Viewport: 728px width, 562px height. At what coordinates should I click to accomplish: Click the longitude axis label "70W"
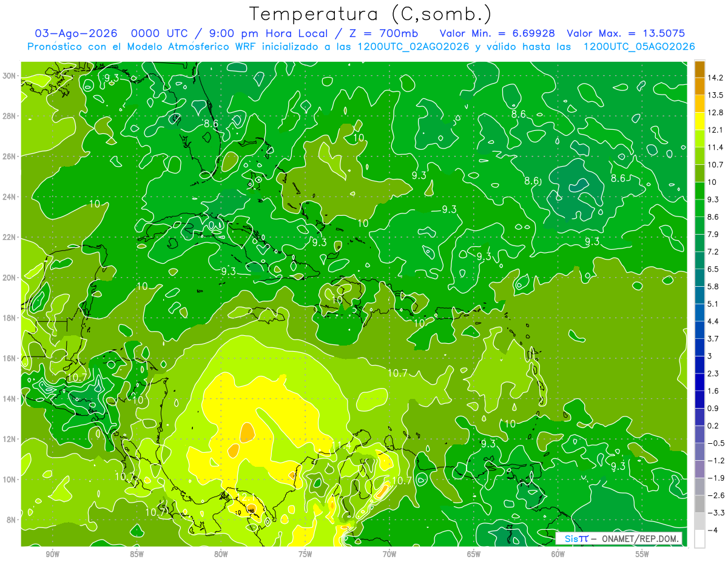pos(389,554)
